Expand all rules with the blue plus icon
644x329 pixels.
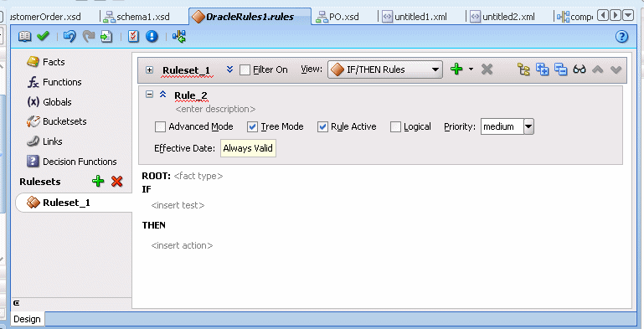pos(542,69)
